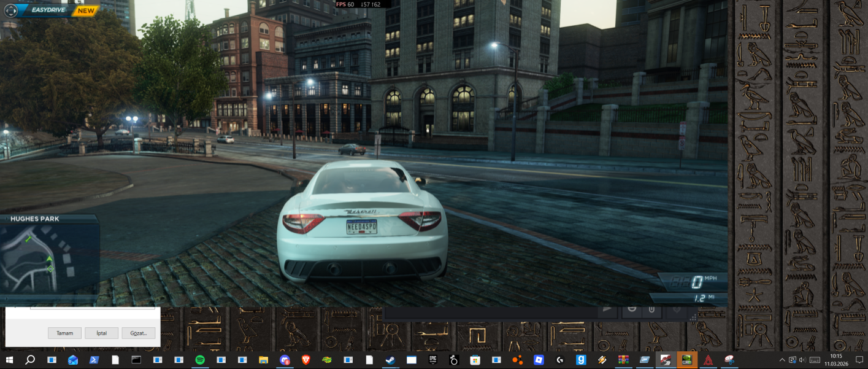Open the Thunderbird mail taskbar icon
The width and height of the screenshot is (868, 369).
pyautogui.click(x=73, y=360)
